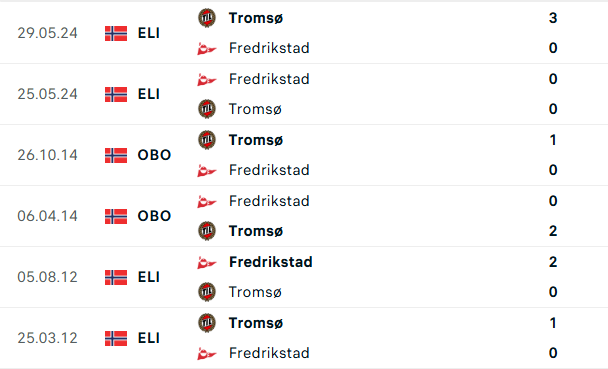
Task: Open Fredrikstad name in 25.05.24 match
Action: point(269,79)
